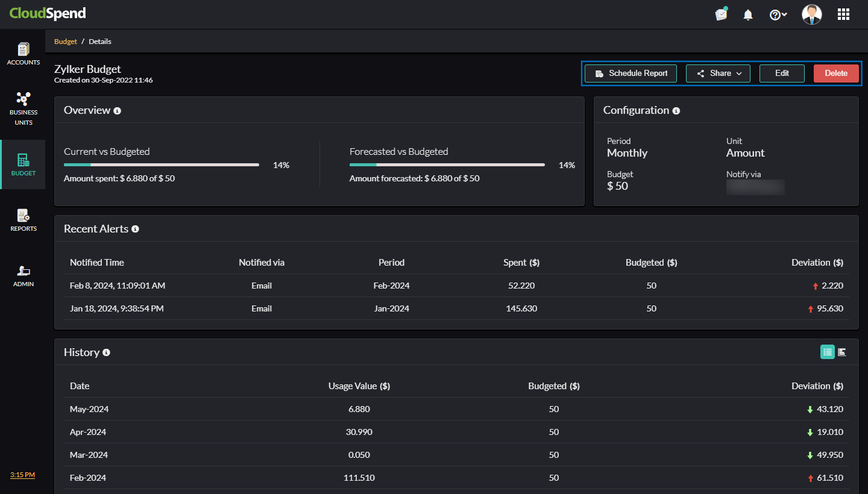The height and width of the screenshot is (494, 868).
Task: Click the Budget breadcrumb link
Action: click(66, 42)
